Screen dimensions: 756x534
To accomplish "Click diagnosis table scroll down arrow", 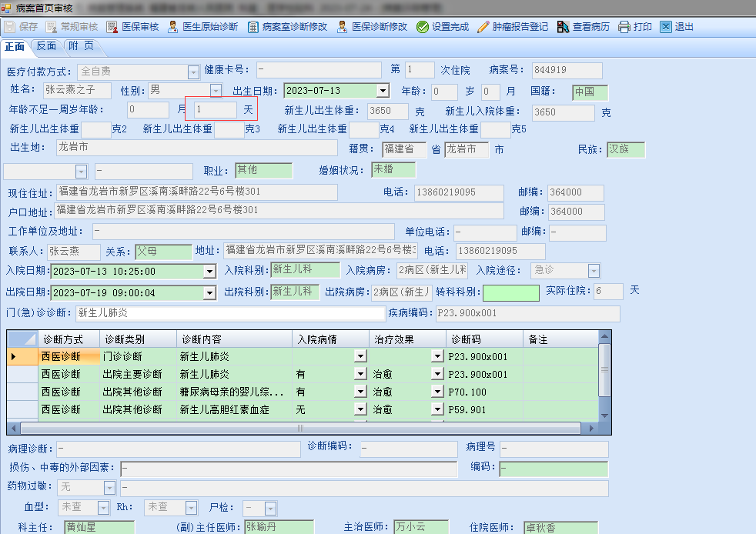I will click(604, 416).
